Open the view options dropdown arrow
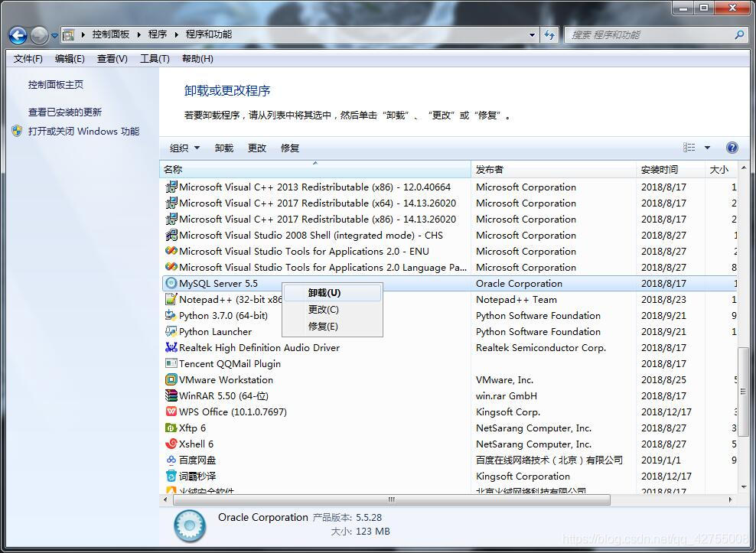756x553 pixels. pyautogui.click(x=707, y=148)
